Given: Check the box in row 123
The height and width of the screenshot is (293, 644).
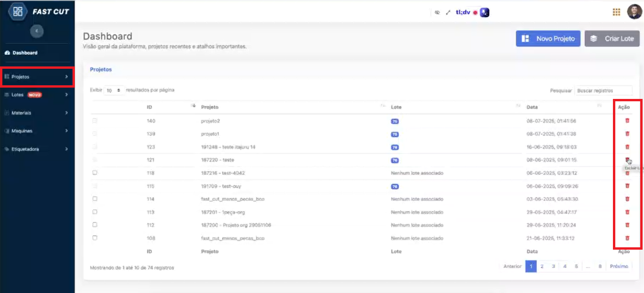Looking at the screenshot, I should [x=95, y=147].
